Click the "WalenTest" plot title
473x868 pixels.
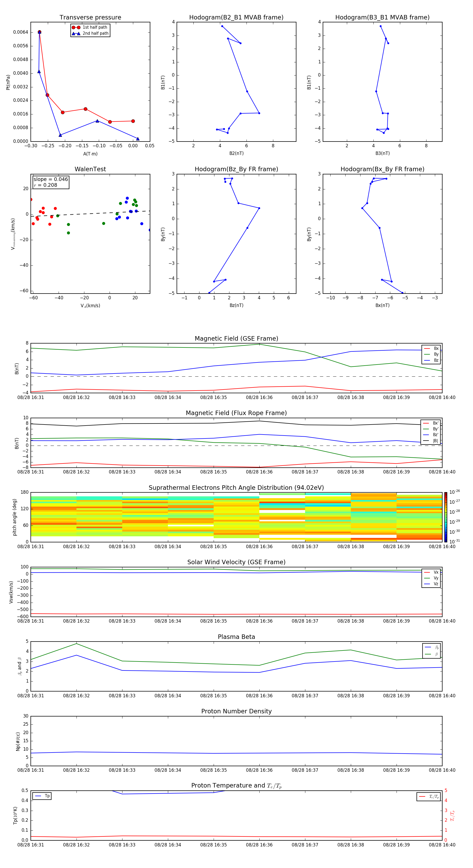coord(90,169)
